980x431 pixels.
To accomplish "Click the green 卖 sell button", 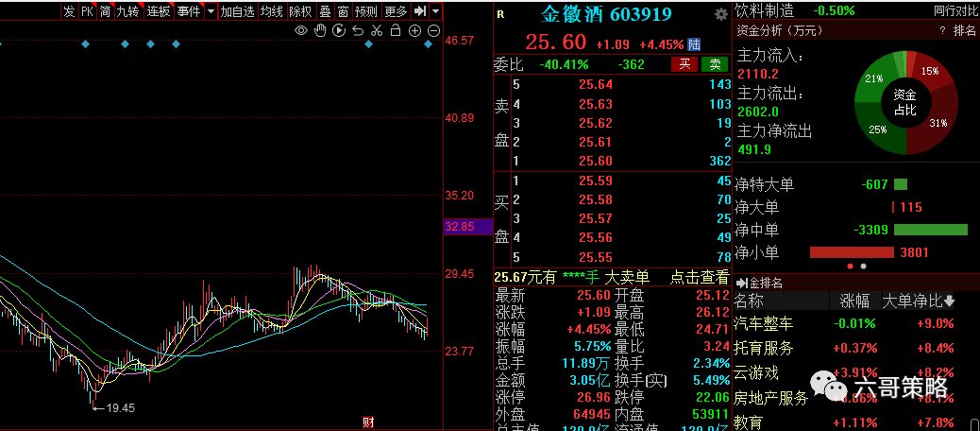I will [x=715, y=64].
